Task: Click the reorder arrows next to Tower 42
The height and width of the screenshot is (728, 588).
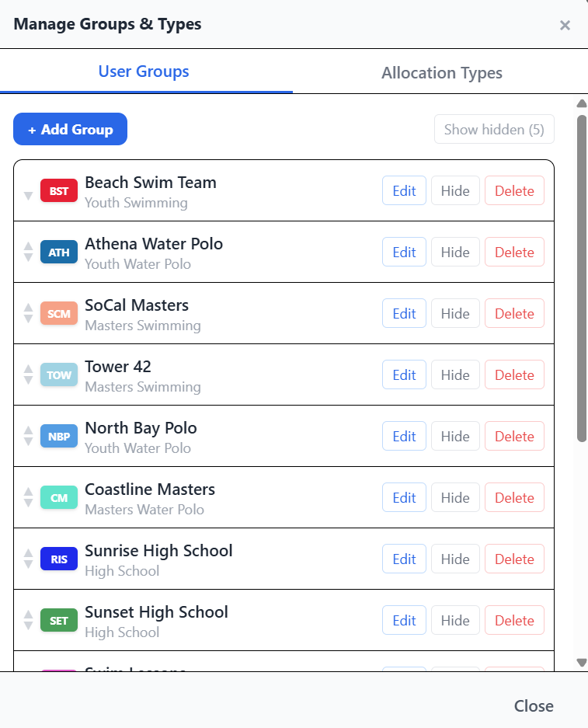Action: 28,374
